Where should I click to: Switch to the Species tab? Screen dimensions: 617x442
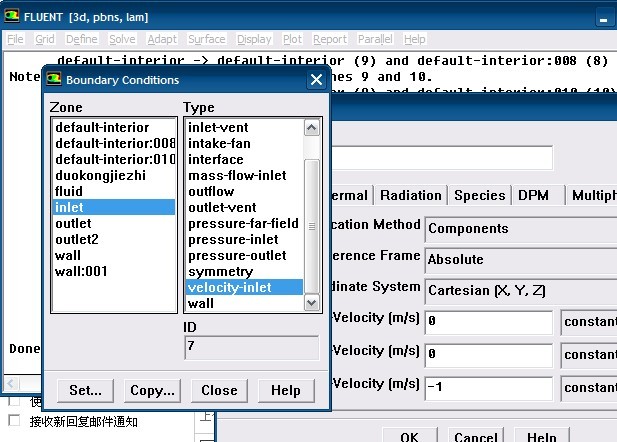[479, 196]
